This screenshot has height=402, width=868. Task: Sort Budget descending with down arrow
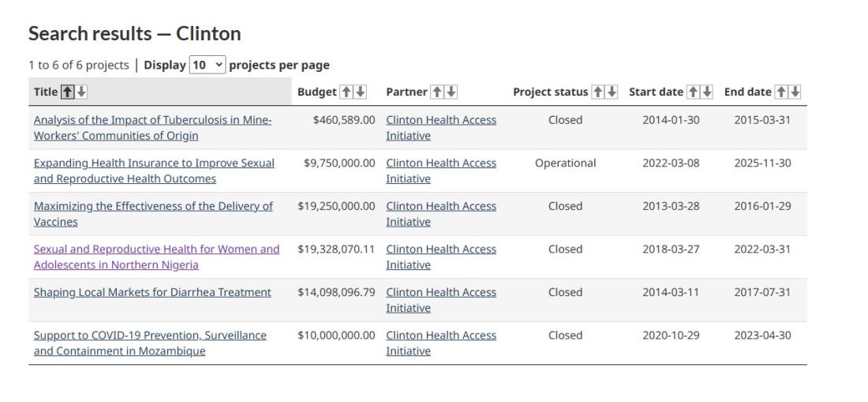[361, 92]
